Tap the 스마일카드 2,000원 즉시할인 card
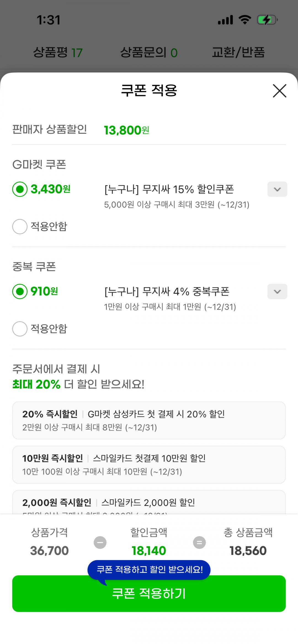This screenshot has width=298, height=644. (149, 503)
